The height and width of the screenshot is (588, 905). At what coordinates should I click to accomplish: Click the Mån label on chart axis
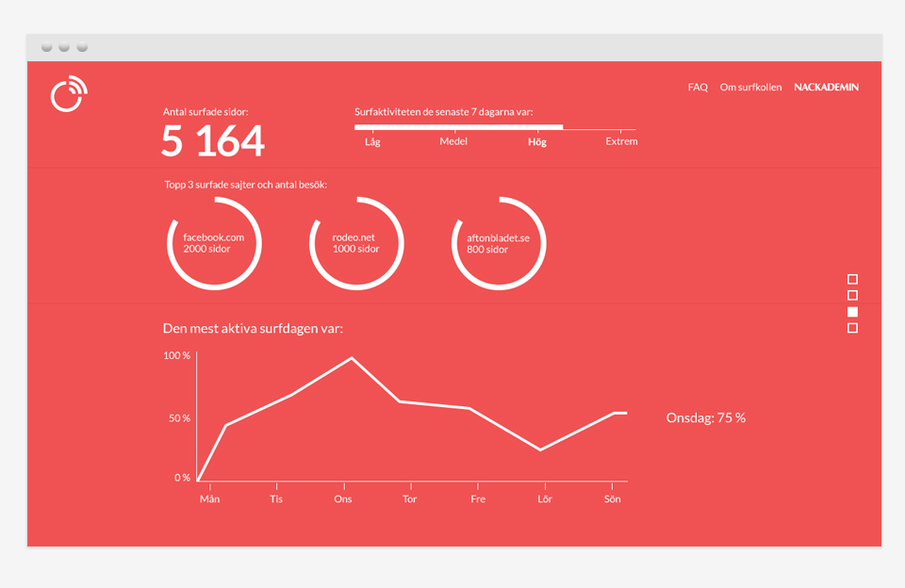(209, 499)
